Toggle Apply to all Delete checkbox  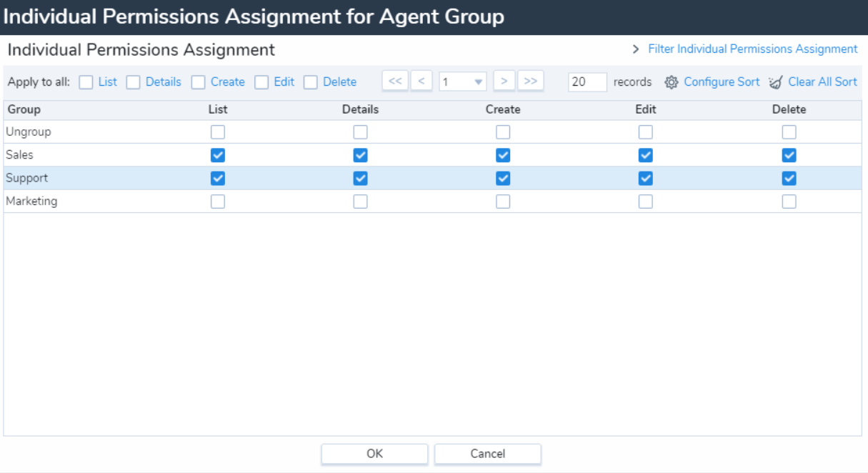coord(311,82)
